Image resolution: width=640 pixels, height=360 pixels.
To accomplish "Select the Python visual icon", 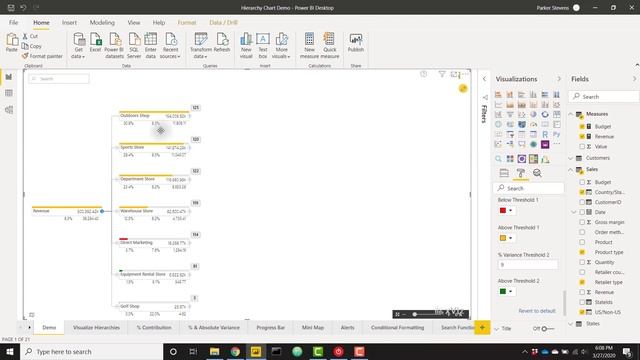I will pos(557,134).
